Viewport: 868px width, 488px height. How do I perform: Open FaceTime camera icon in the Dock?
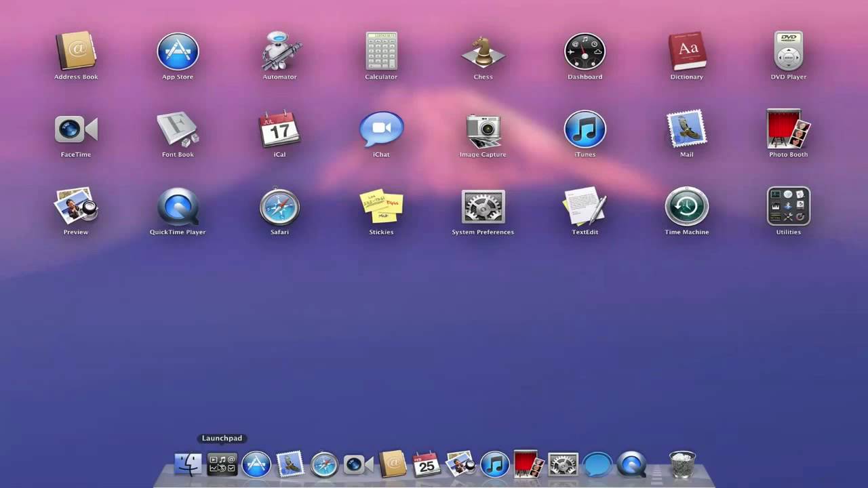point(359,464)
